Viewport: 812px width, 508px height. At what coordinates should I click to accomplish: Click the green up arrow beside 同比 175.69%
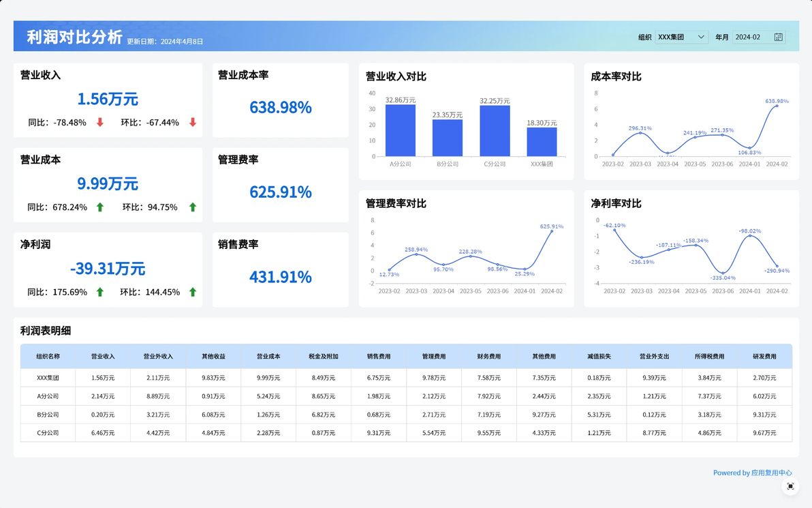(x=100, y=293)
